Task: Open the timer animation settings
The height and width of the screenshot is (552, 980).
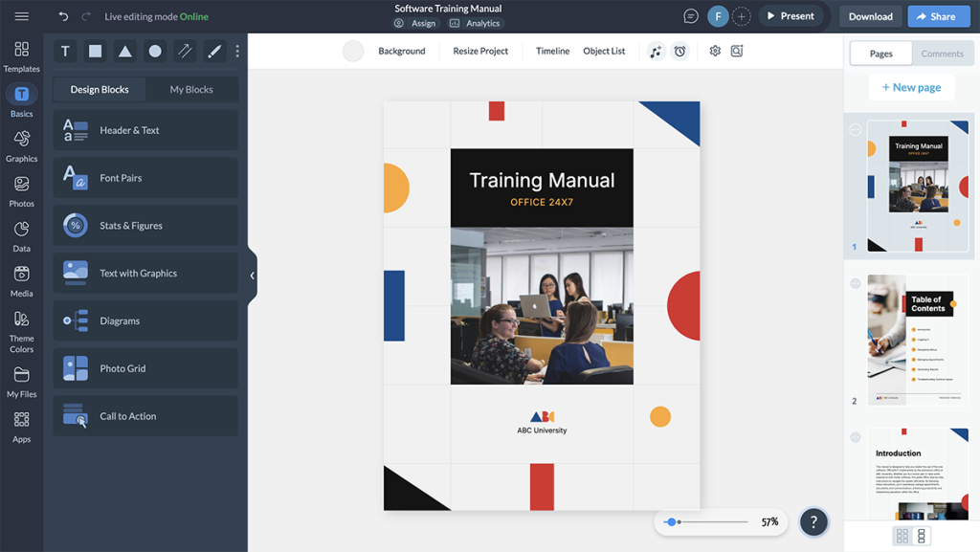Action: coord(679,51)
